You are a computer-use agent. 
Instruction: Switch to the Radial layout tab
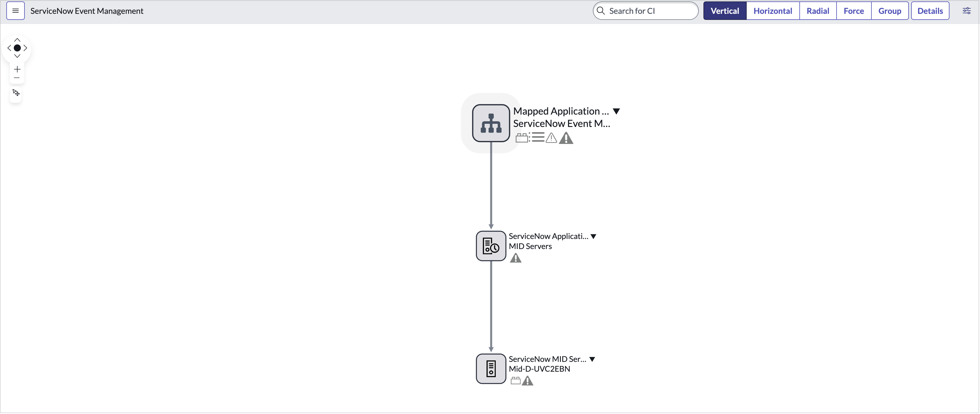pos(818,11)
